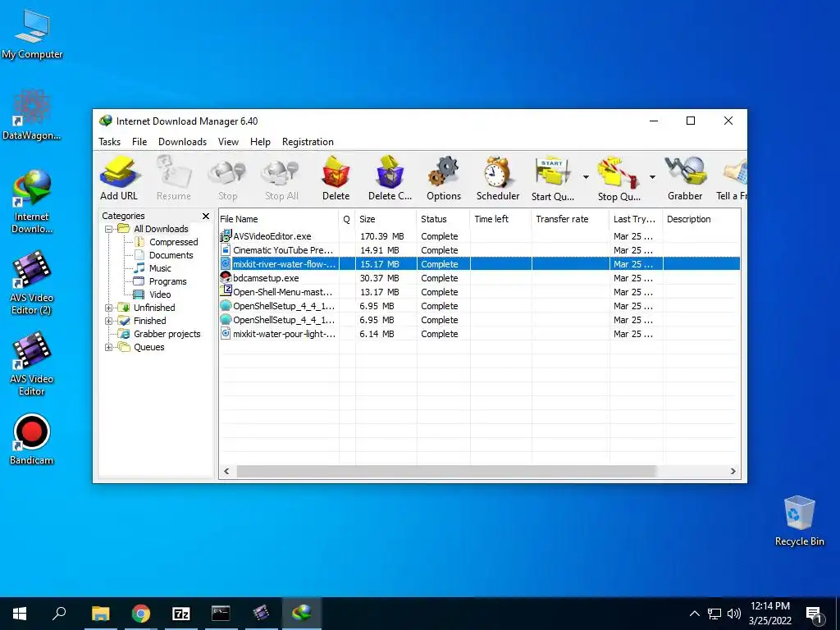Screen dimensions: 840x630
Task: Open the File menu
Action: pos(139,142)
